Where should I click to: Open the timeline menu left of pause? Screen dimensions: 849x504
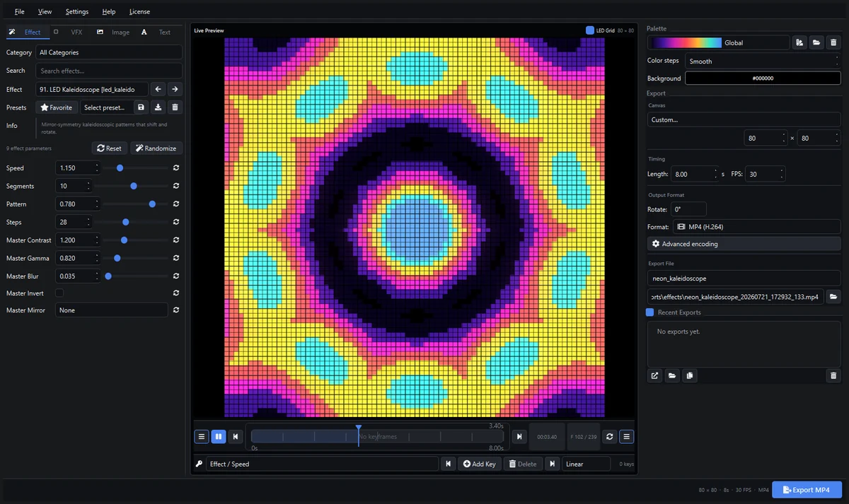202,437
